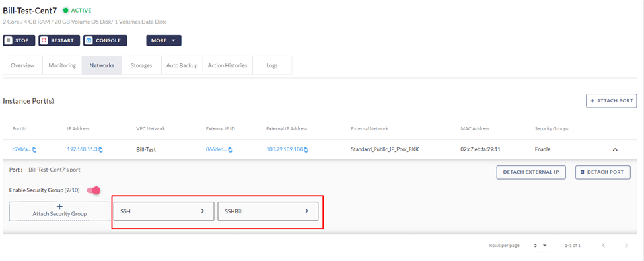
Task: Open the Logs tab
Action: click(x=272, y=65)
